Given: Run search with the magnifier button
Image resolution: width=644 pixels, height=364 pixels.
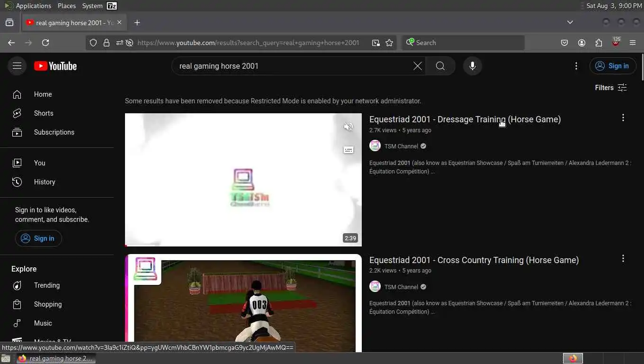Looking at the screenshot, I should pos(440,66).
